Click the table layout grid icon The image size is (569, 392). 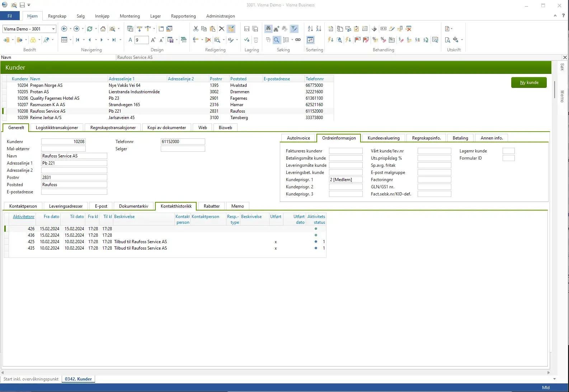click(64, 40)
